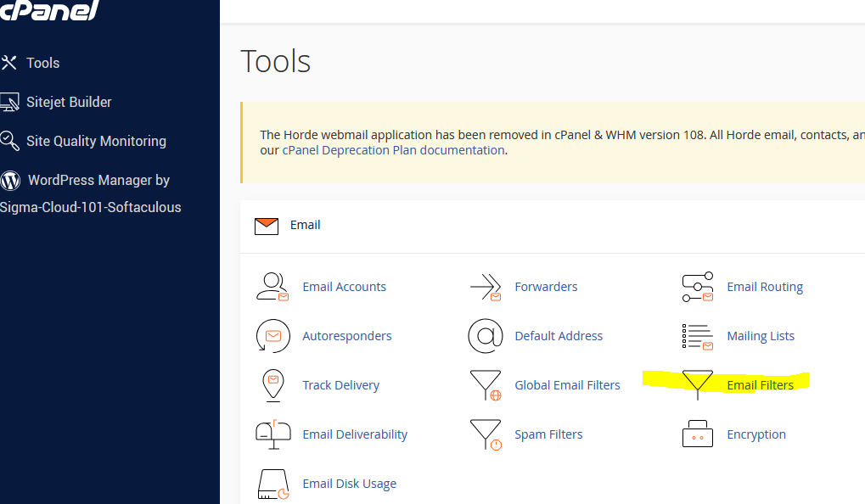Open the Forwarders arrow icon
Viewport: 865px width, 504px height.
point(485,287)
